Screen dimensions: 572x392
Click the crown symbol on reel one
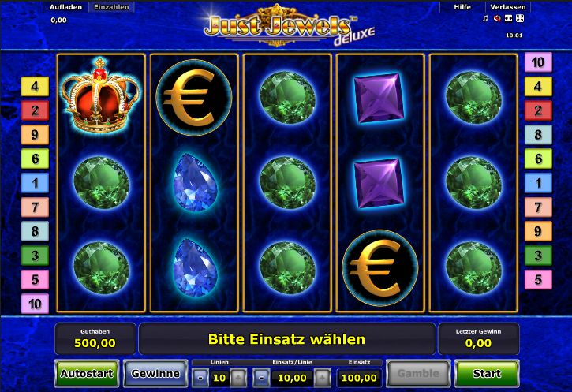[100, 95]
